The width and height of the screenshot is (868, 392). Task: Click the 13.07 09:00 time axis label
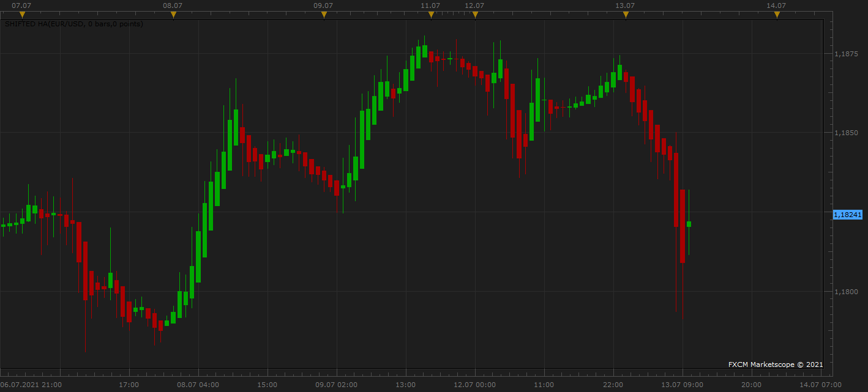[682, 385]
